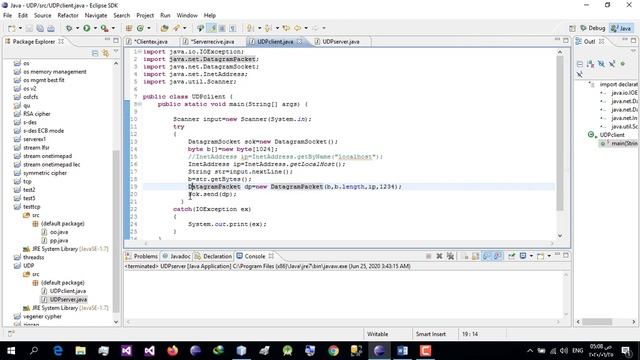This screenshot has height=360, width=640.
Task: Toggle Link with Editor in Package Explorer
Action: pyautogui.click(x=105, y=53)
